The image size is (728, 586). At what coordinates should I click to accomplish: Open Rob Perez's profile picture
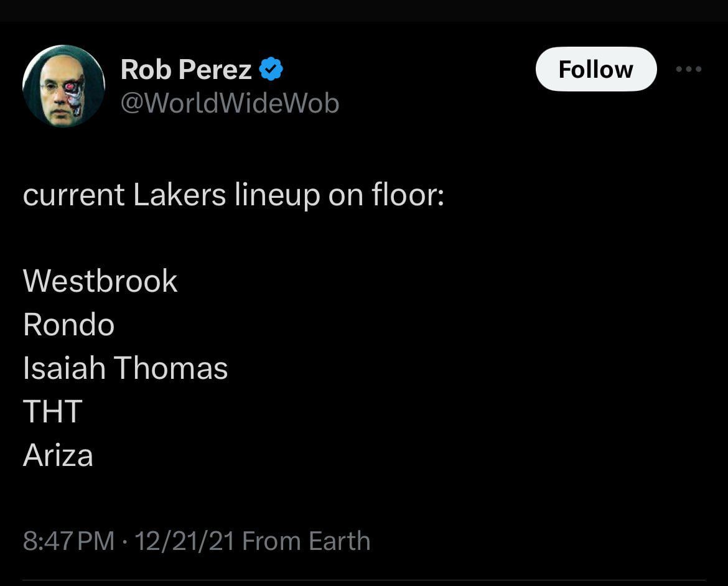pyautogui.click(x=63, y=86)
